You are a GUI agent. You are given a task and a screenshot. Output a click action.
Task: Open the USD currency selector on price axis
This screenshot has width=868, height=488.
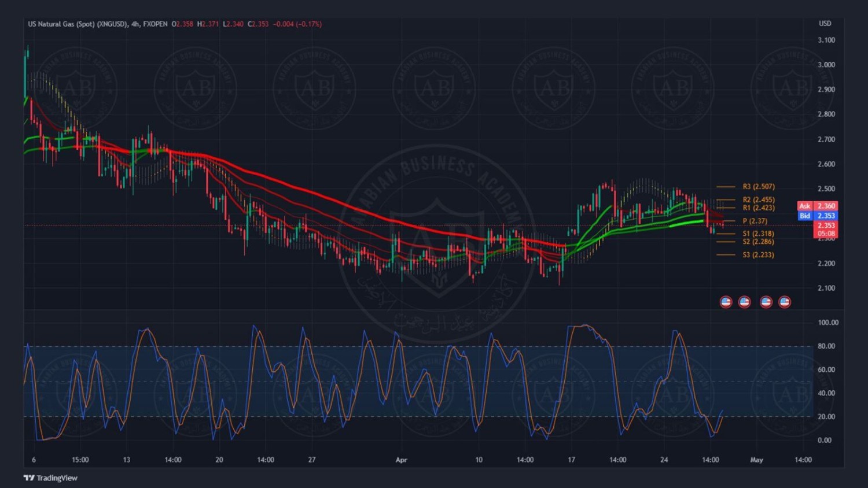(825, 24)
